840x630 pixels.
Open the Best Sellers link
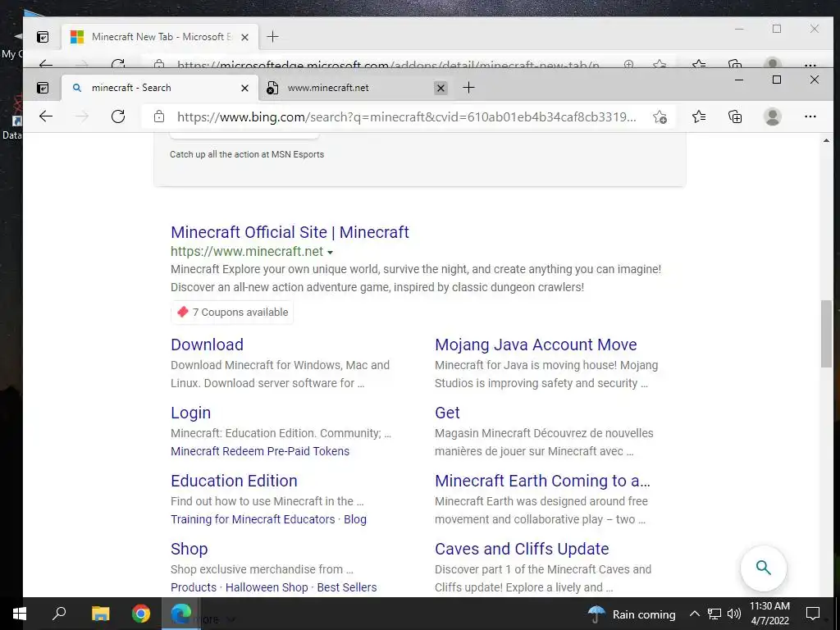coord(347,587)
